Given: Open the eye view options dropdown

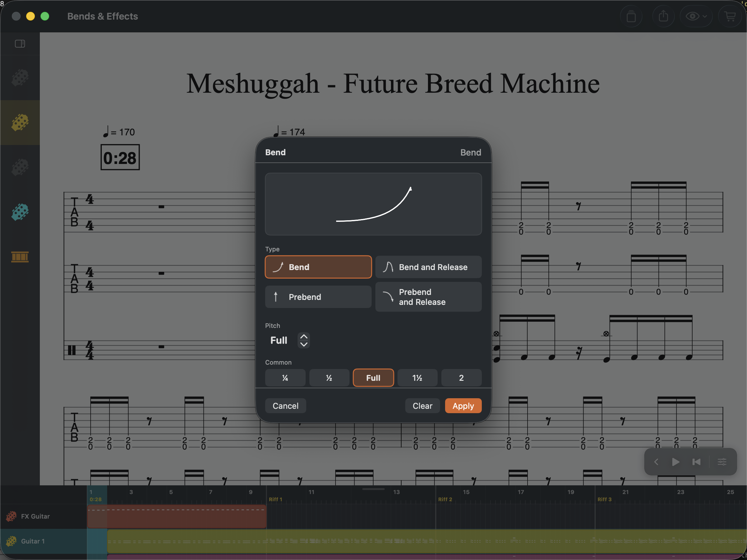Looking at the screenshot, I should tap(696, 16).
